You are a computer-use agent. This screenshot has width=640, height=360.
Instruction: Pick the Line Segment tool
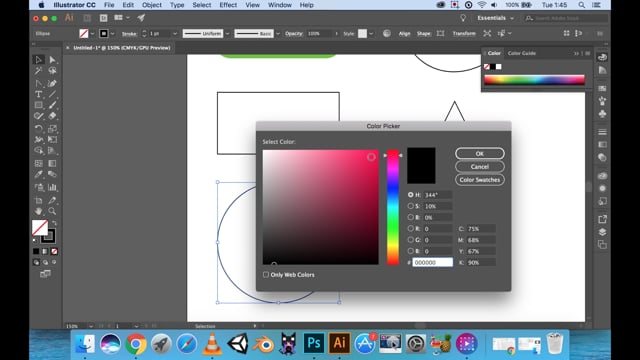click(52, 94)
